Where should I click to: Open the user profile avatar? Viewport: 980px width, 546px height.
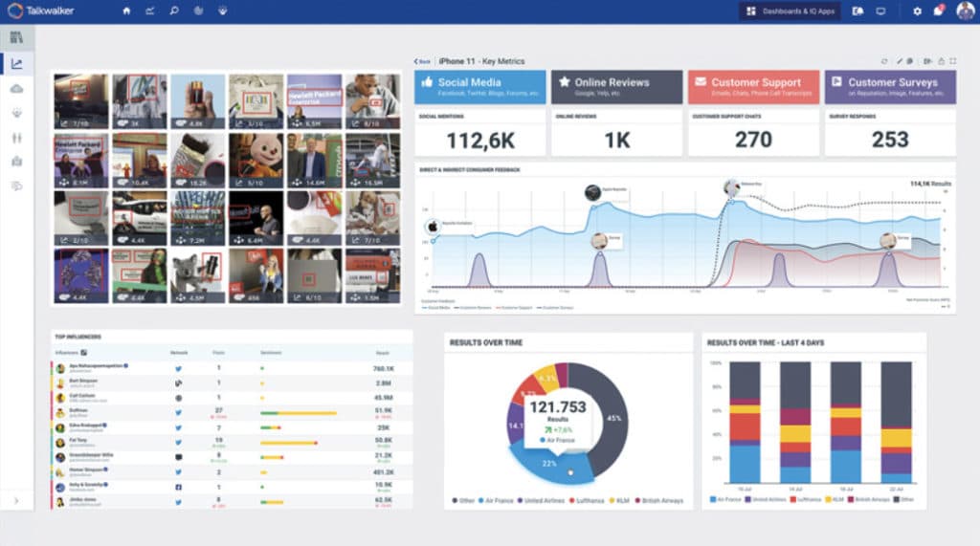(965, 11)
